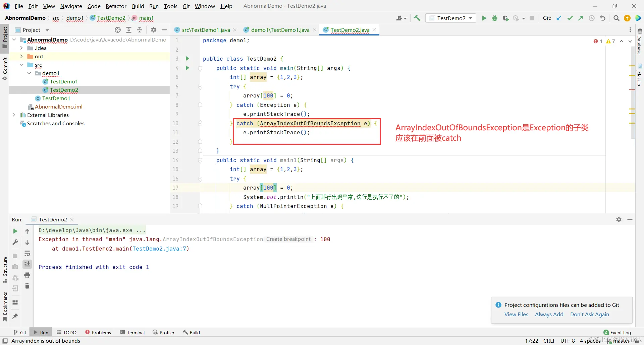The width and height of the screenshot is (644, 345).
Task: Open the Project panel gear options
Action: [x=154, y=30]
